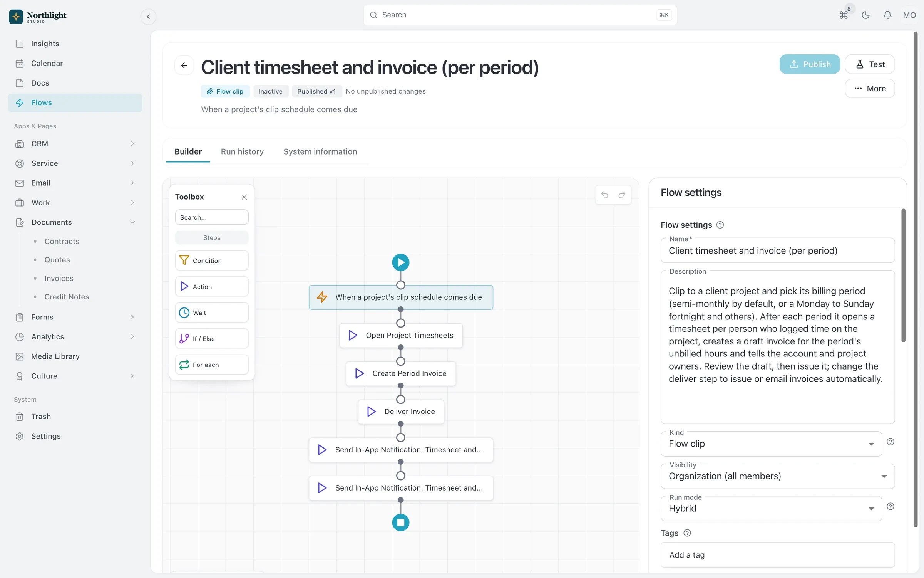Image resolution: width=924 pixels, height=578 pixels.
Task: Expand the Email sidebar section
Action: point(75,183)
